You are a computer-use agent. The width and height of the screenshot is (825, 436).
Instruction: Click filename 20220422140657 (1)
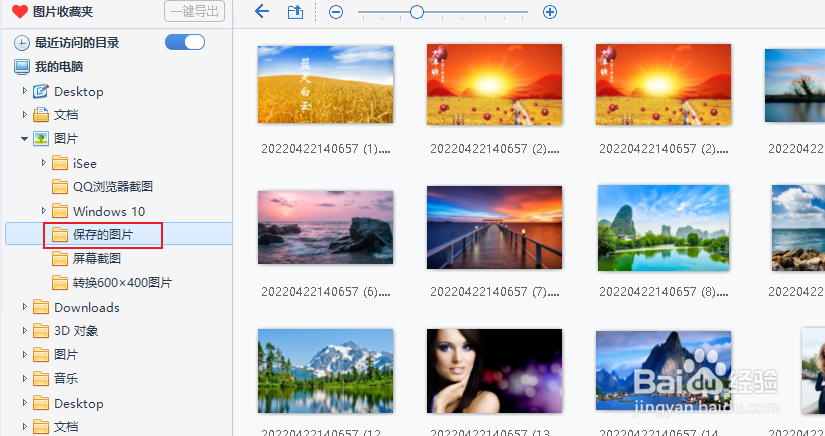(x=326, y=149)
